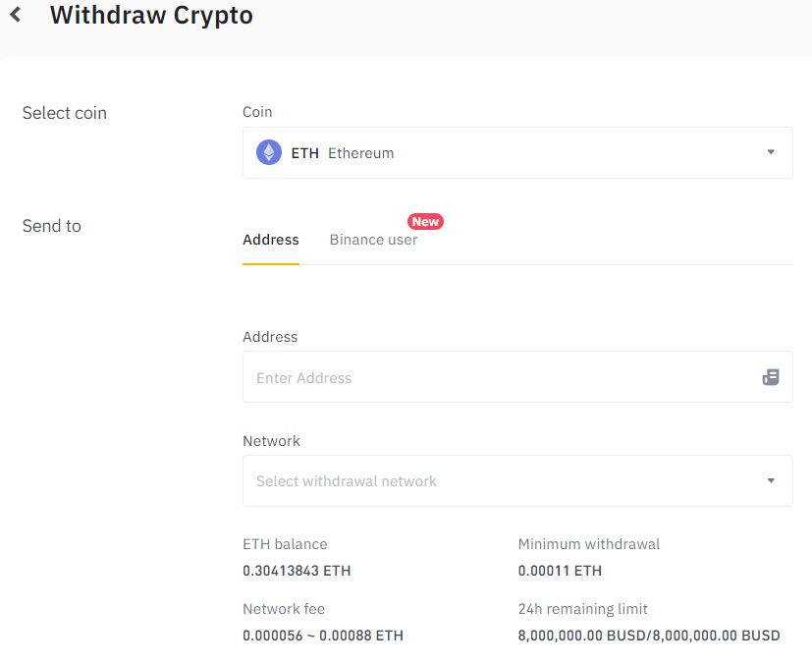Open the Select withdrawal network dropdown
Image resolution: width=812 pixels, height=665 pixels.
(517, 480)
